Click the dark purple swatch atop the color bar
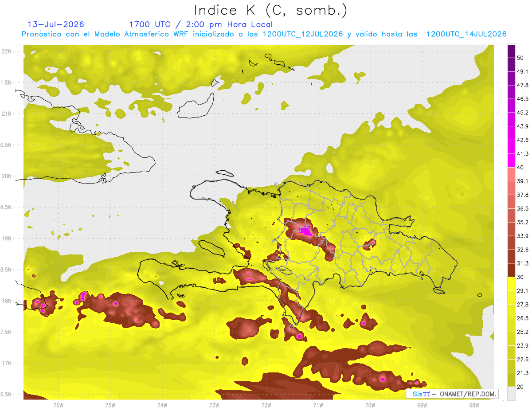The width and height of the screenshot is (532, 411). coord(511,51)
